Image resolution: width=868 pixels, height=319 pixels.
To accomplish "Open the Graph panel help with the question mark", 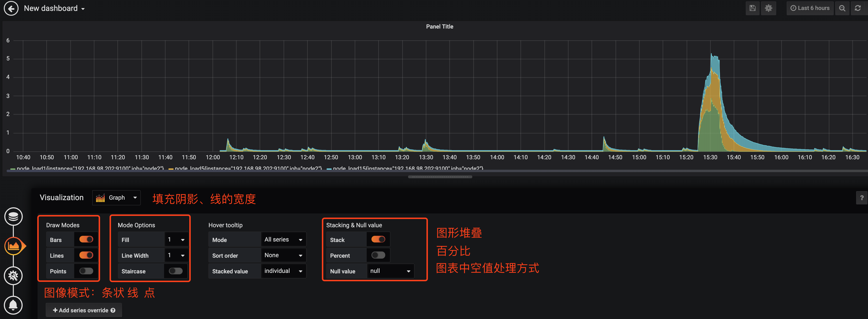I will coord(862,197).
